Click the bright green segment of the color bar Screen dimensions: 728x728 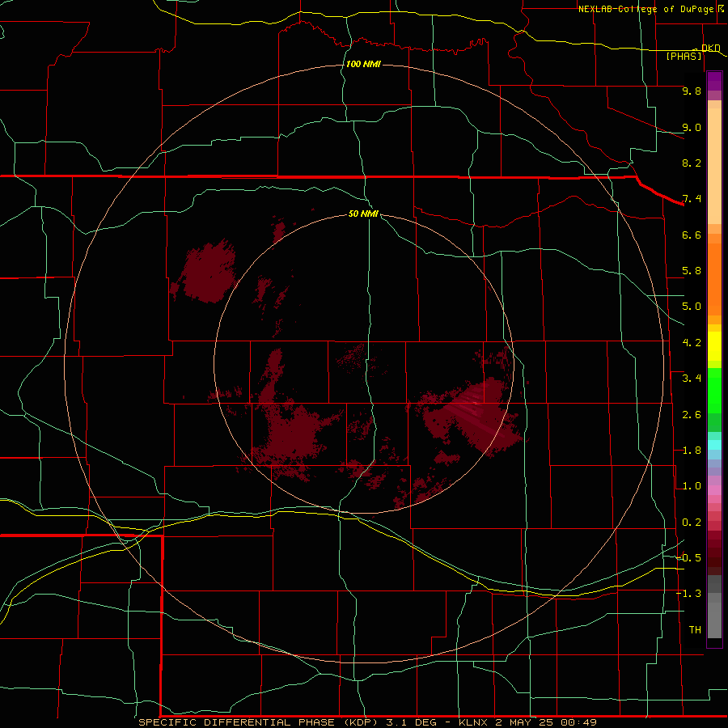[714, 390]
